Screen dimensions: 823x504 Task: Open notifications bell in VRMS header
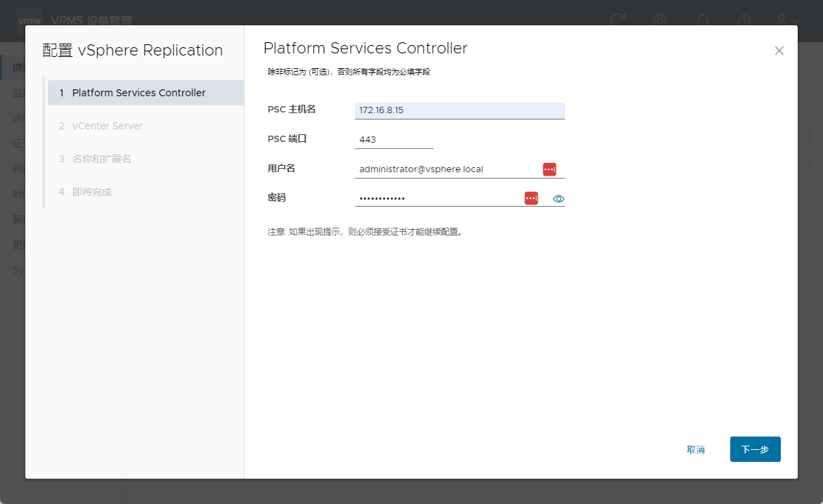[x=702, y=20]
